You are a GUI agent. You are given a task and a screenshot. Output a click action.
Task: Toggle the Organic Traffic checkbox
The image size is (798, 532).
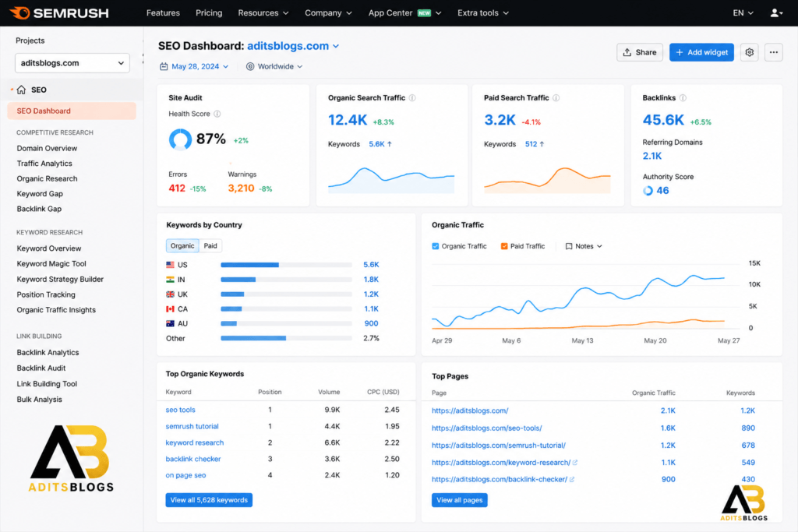coord(435,246)
